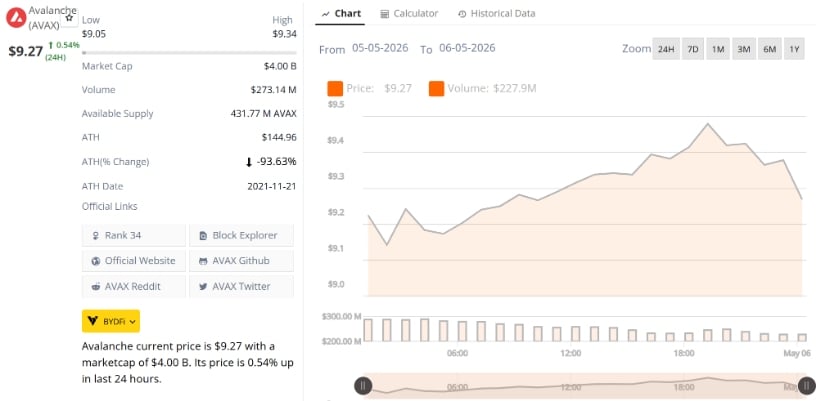Click the 12:00 time axis label
825x401 pixels.
[x=571, y=353]
